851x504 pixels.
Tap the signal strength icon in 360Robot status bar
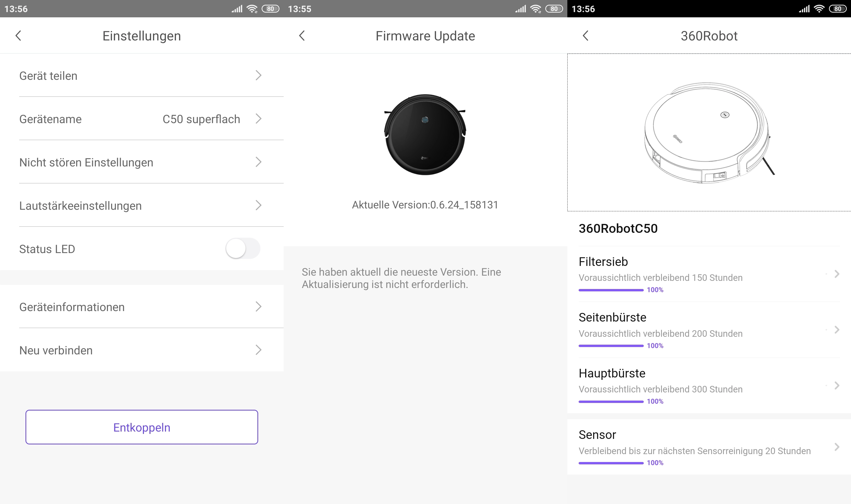(x=804, y=9)
